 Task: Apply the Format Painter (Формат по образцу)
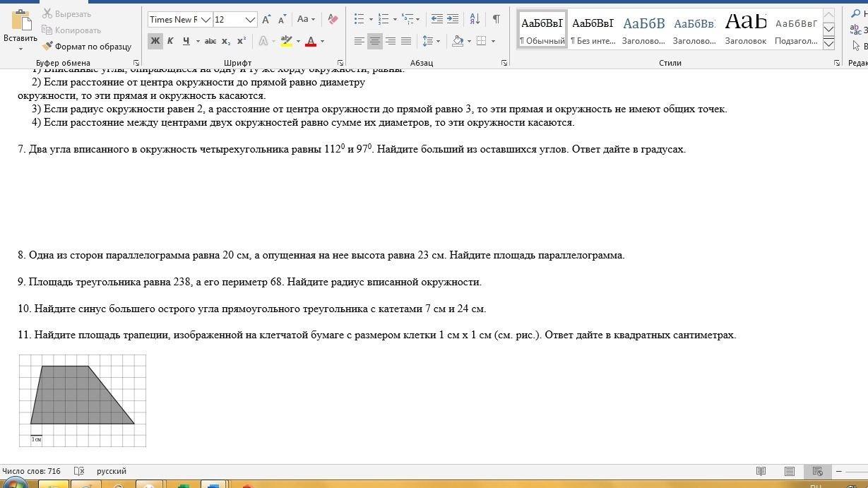click(87, 47)
